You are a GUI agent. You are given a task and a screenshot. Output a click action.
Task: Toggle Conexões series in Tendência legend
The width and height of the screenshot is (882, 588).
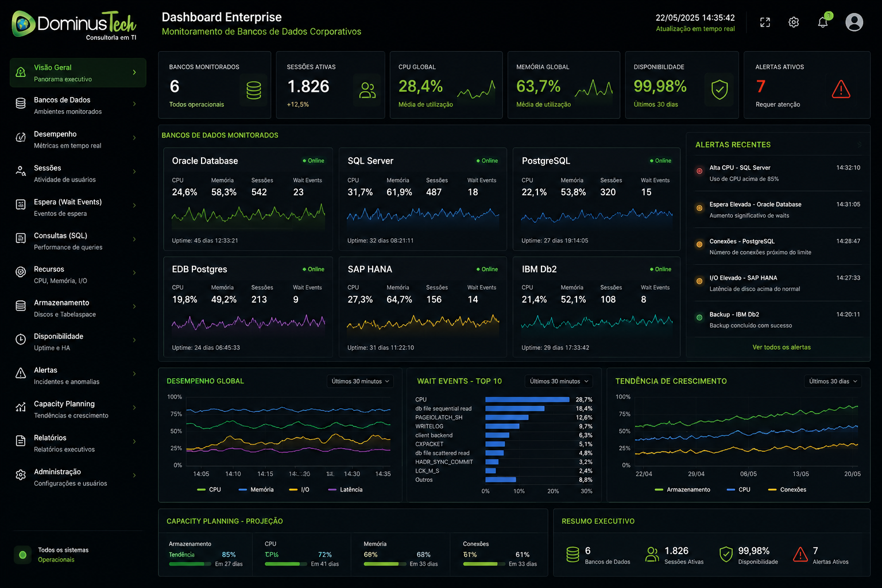[787, 490]
